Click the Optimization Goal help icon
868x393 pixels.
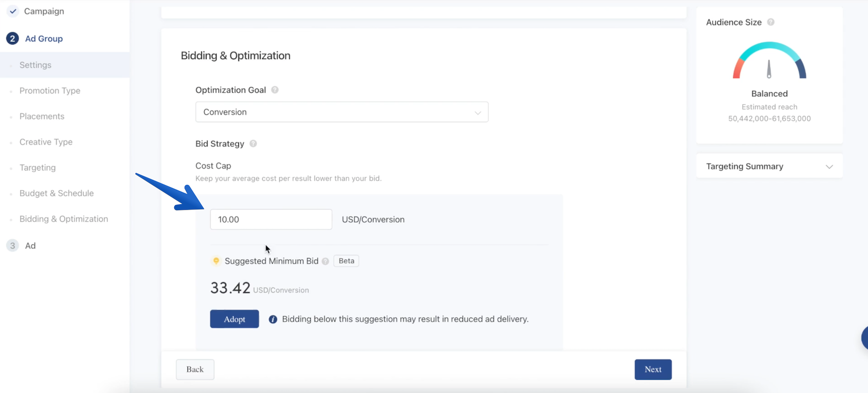click(275, 90)
